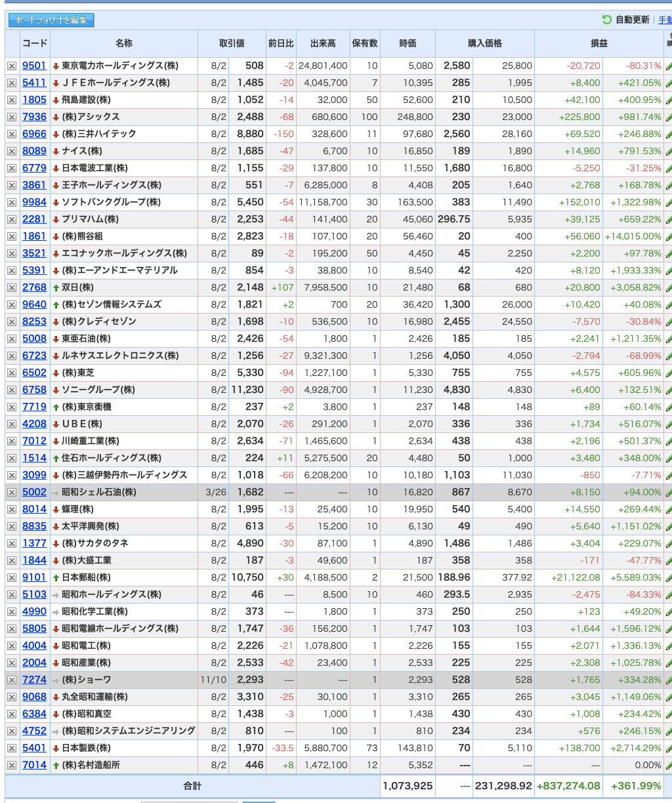Click the 合計 total row label
The image size is (672, 803).
click(x=192, y=786)
